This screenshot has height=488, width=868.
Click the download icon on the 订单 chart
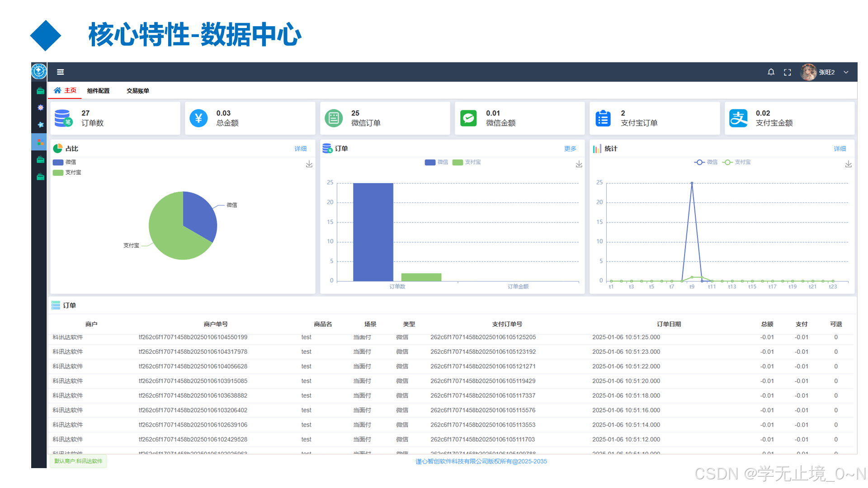pyautogui.click(x=579, y=164)
